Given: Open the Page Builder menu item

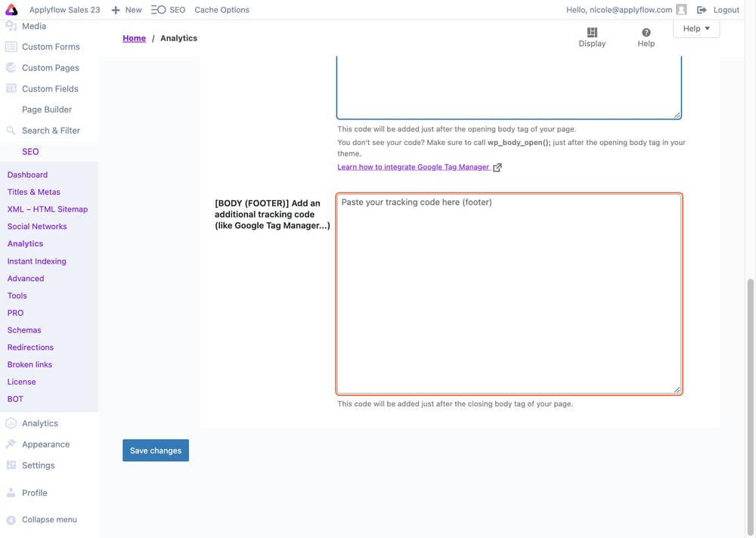Looking at the screenshot, I should 47,110.
